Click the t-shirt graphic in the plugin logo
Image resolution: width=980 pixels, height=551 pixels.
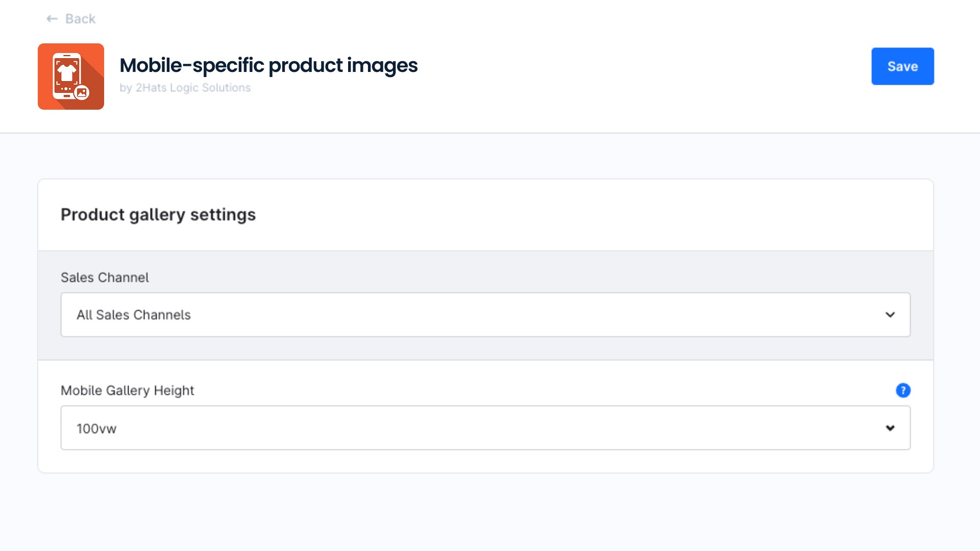(x=67, y=73)
